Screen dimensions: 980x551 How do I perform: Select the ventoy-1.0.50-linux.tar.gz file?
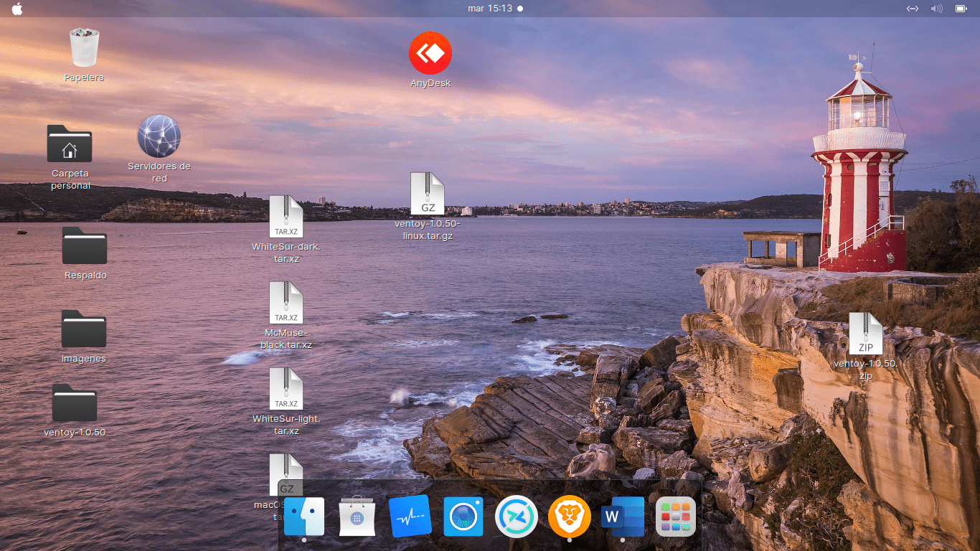tap(428, 194)
